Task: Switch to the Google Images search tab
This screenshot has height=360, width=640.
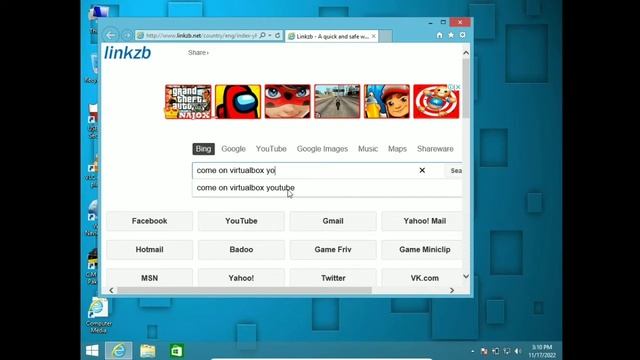Action: coord(322,149)
